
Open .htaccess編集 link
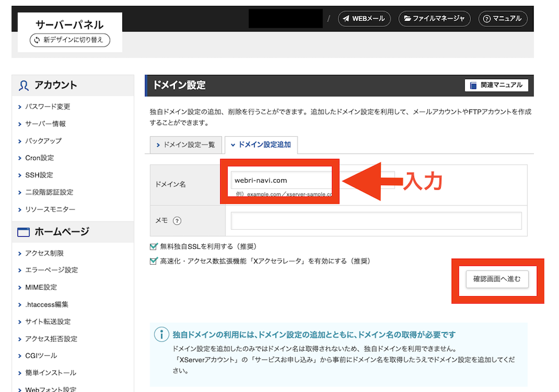(47, 304)
